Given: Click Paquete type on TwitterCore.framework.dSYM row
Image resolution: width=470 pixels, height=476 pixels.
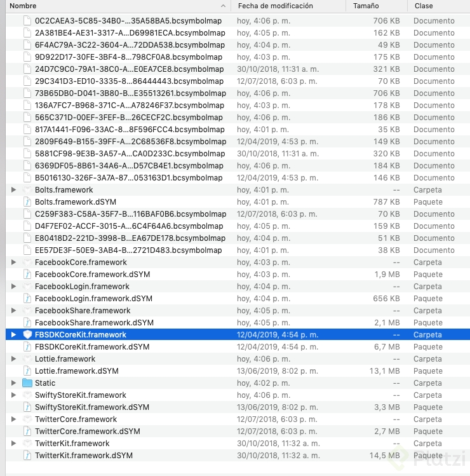Looking at the screenshot, I should 428,432.
